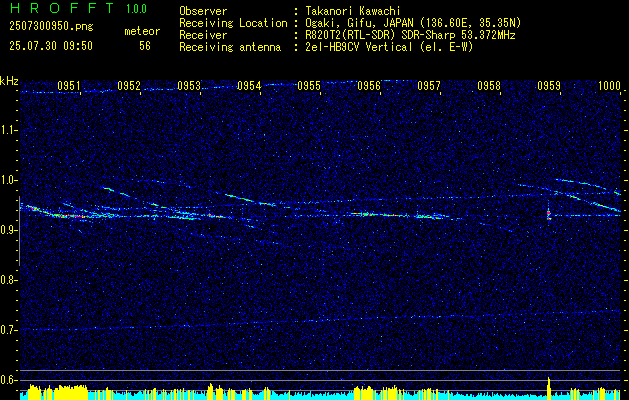Click the 1.0 frequency axis label

point(8,180)
